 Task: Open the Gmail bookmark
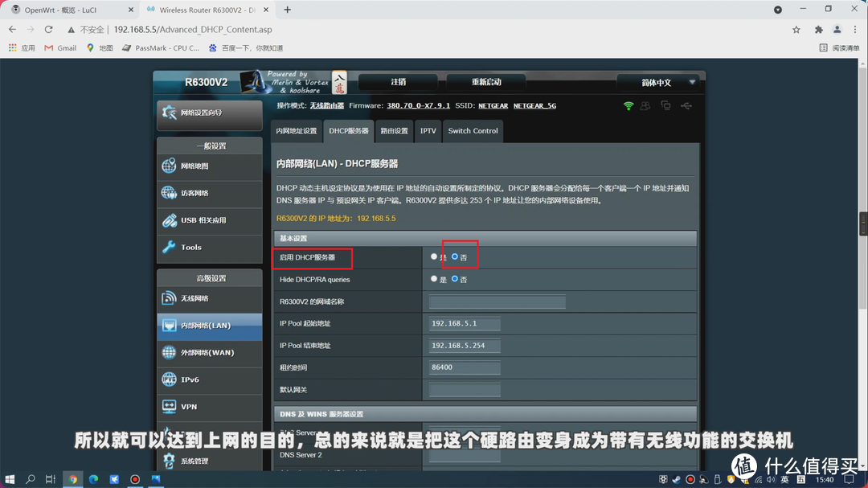point(60,48)
